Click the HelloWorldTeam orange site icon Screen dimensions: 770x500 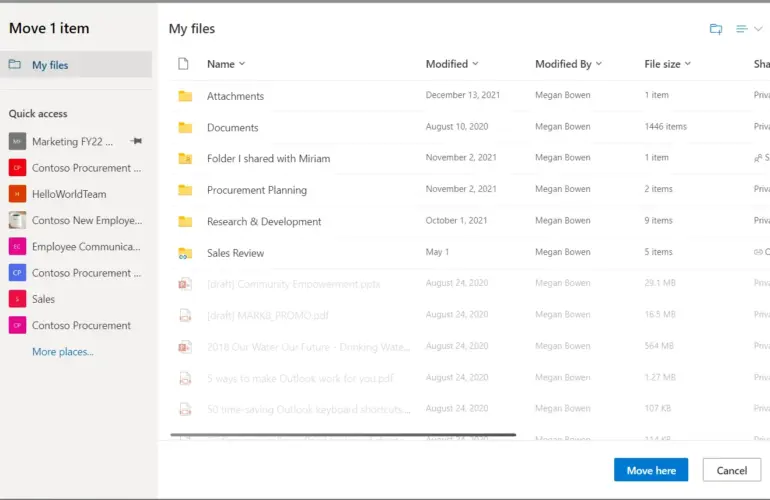pos(17,194)
